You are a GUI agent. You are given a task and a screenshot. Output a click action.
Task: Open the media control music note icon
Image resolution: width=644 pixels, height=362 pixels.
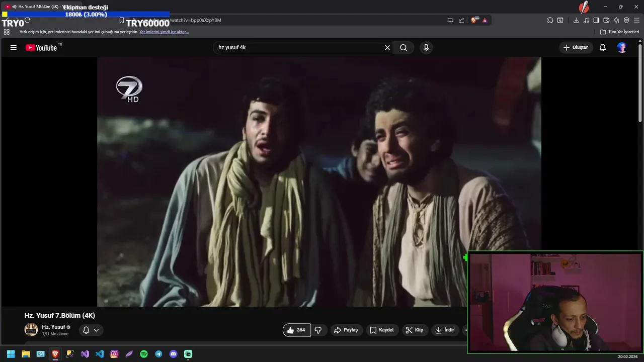pos(586,20)
